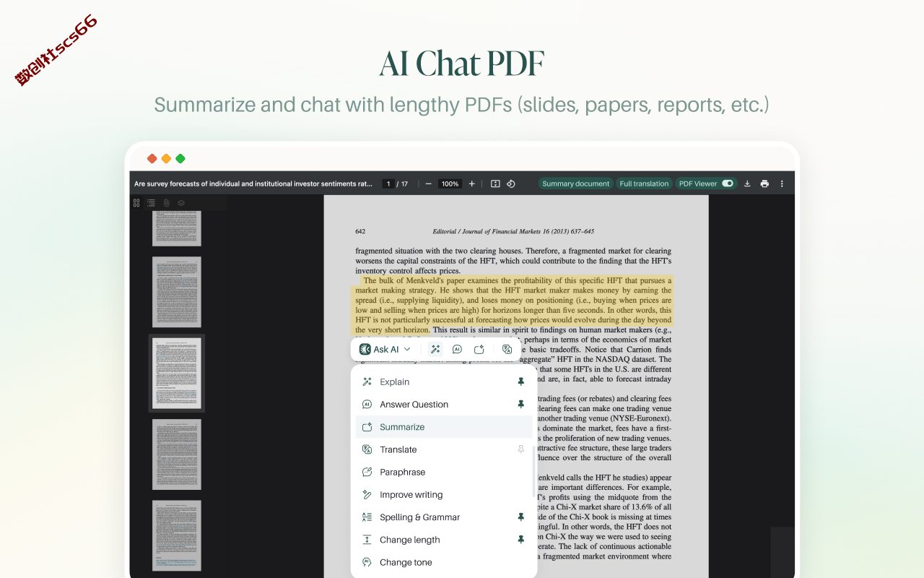924x578 pixels.
Task: Zoom in with the plus button
Action: click(x=472, y=184)
